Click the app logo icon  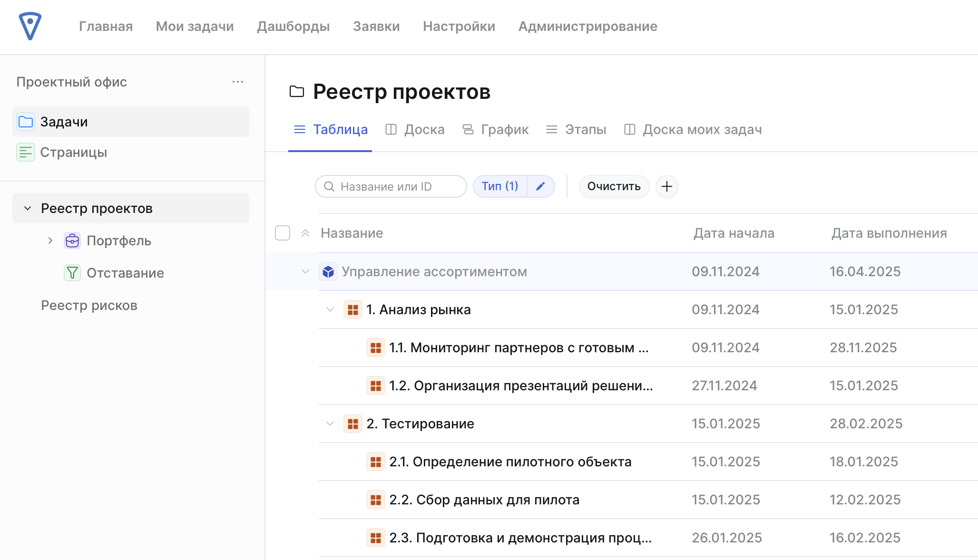tap(30, 26)
